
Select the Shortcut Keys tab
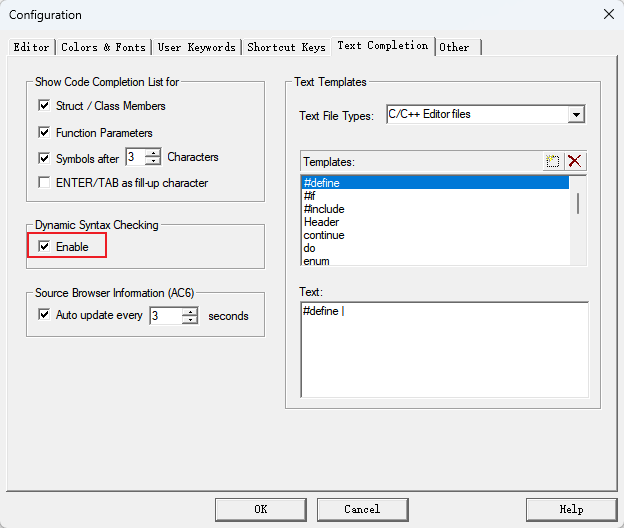[x=286, y=47]
